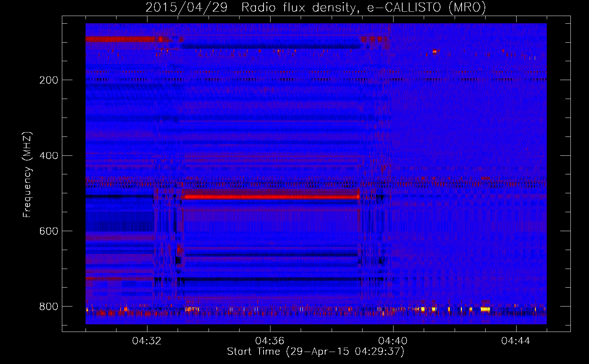Viewport: 589px width, 364px height.
Task: Select the 'Start Time (29-Apr-15 04:29:37)' label
Action: [x=316, y=352]
